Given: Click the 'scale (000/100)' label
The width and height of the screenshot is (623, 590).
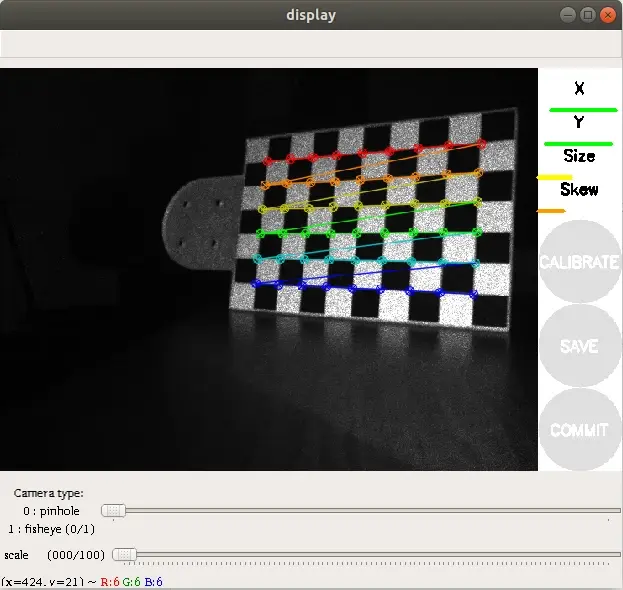Looking at the screenshot, I should (54, 555).
